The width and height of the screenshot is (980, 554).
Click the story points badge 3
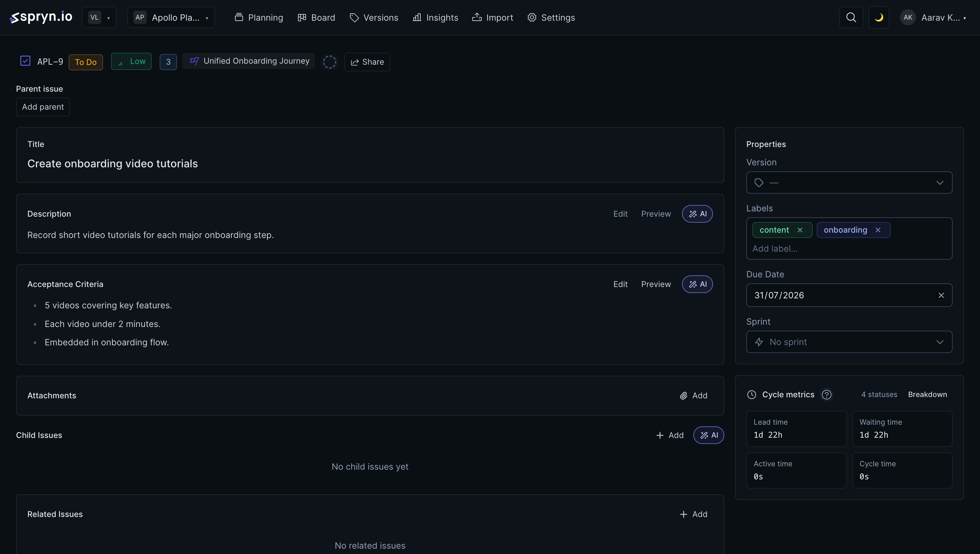coord(168,62)
